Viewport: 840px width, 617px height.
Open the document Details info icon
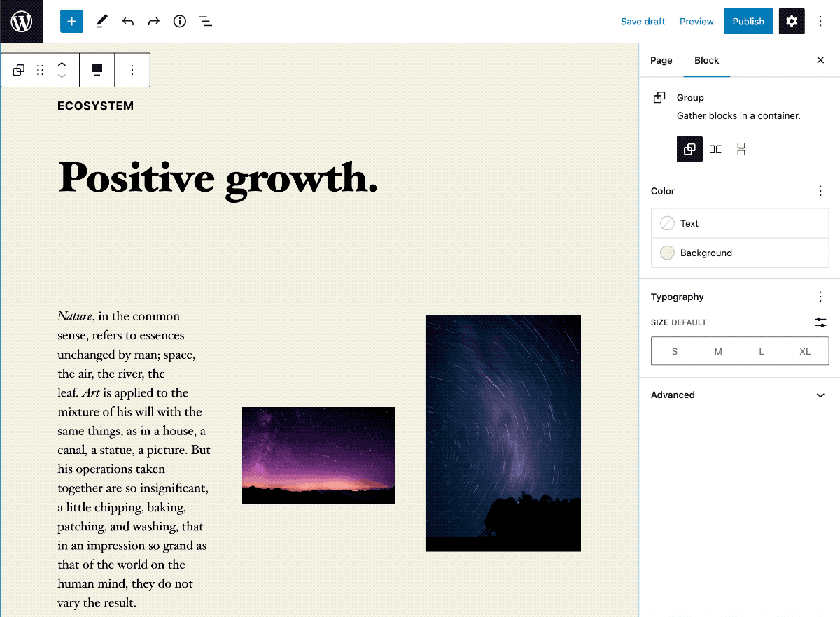pos(180,22)
